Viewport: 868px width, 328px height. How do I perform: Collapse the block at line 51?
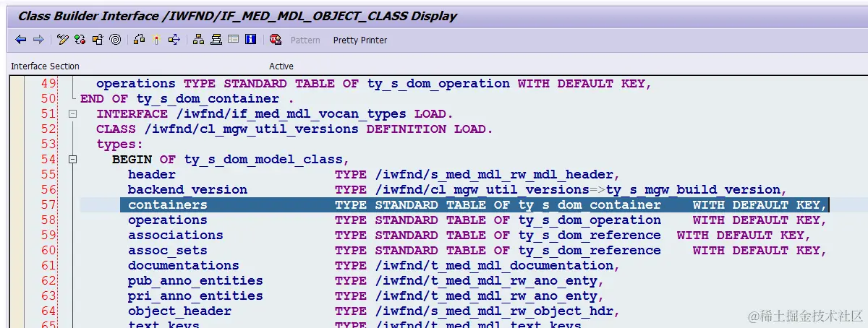[72, 114]
